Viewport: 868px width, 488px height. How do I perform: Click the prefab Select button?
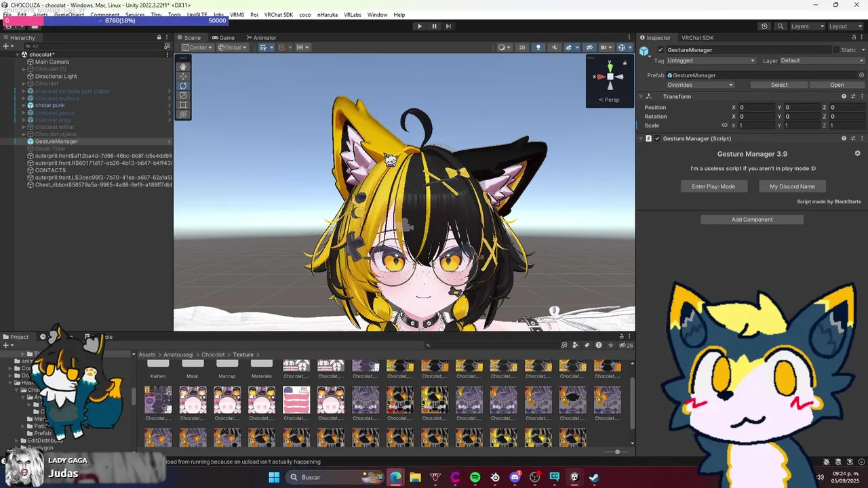tap(779, 85)
